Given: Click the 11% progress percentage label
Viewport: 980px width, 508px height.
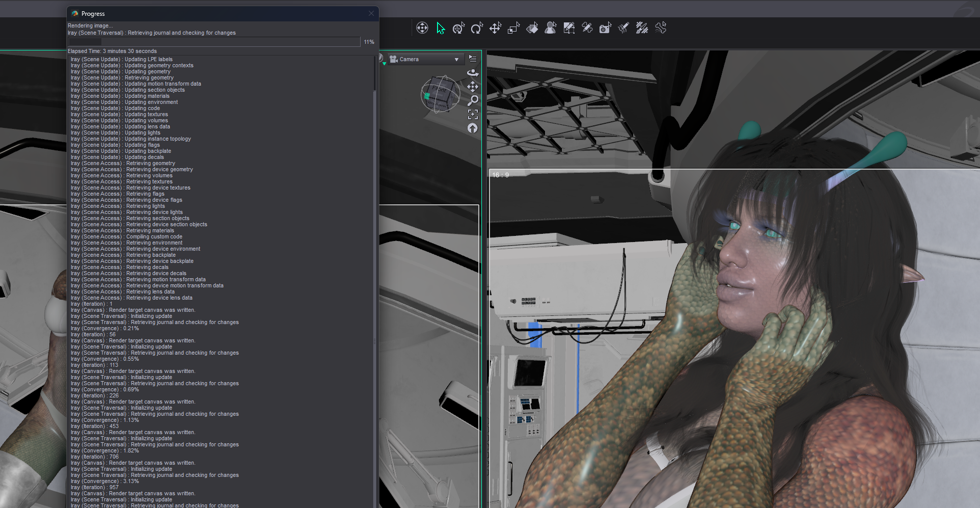Looking at the screenshot, I should pos(369,42).
